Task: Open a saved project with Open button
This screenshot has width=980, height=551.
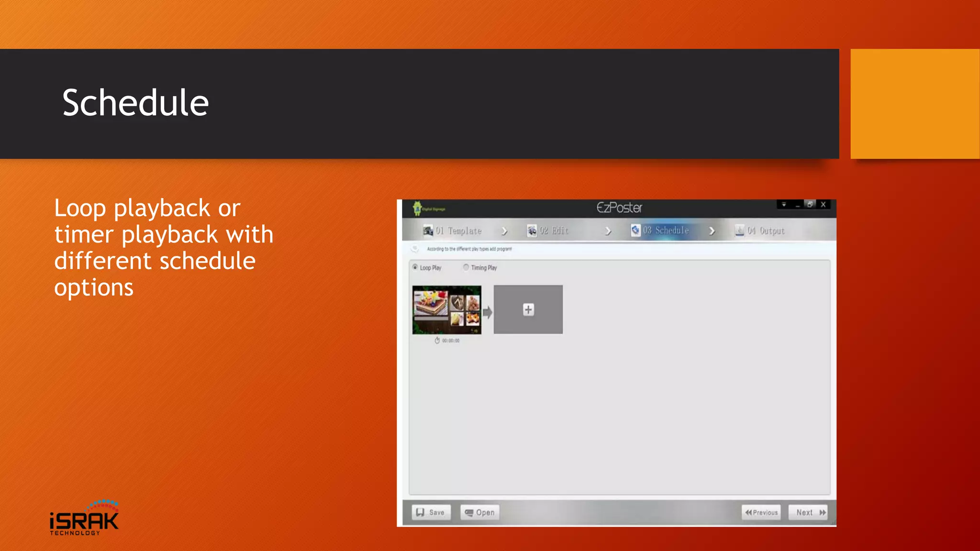Action: tap(480, 512)
